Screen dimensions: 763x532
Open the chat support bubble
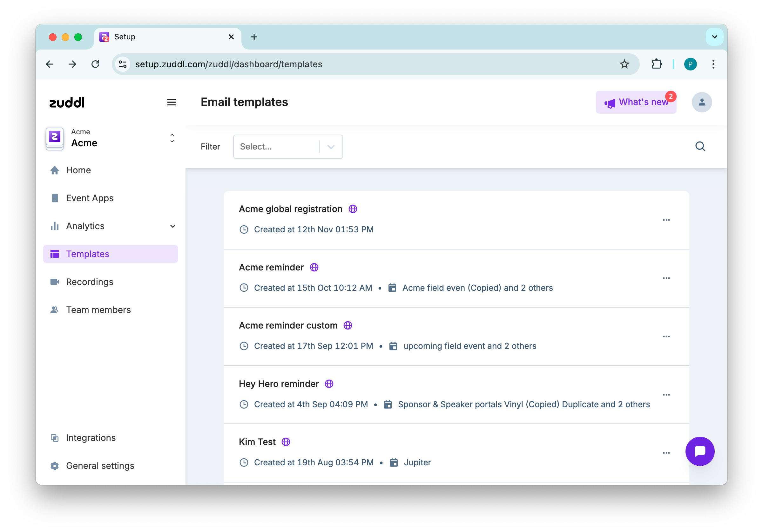pyautogui.click(x=699, y=451)
